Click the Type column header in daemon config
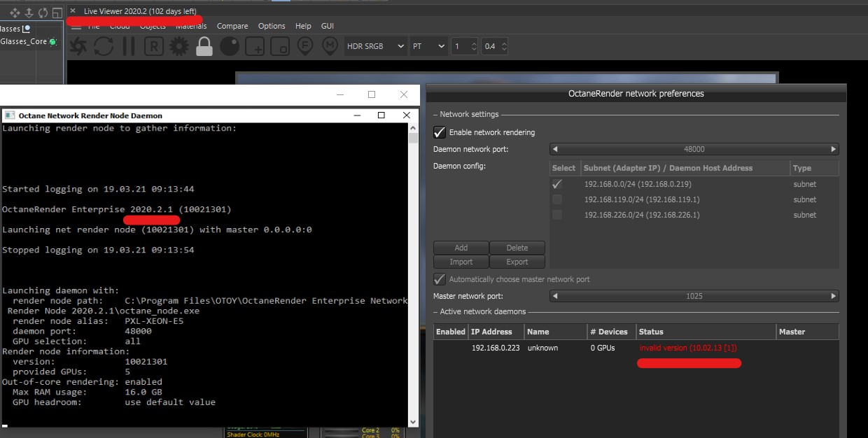This screenshot has width=868, height=438. 814,168
